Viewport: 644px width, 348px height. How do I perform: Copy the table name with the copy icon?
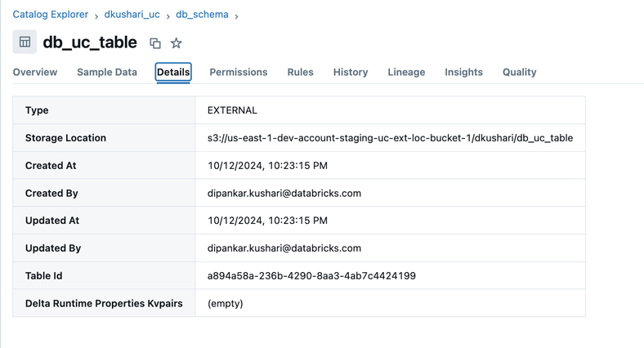(x=155, y=43)
